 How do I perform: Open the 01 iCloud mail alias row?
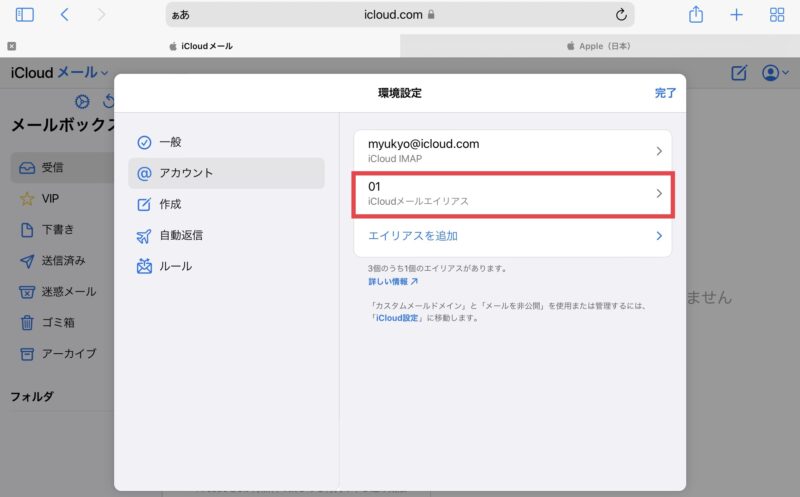coord(512,193)
